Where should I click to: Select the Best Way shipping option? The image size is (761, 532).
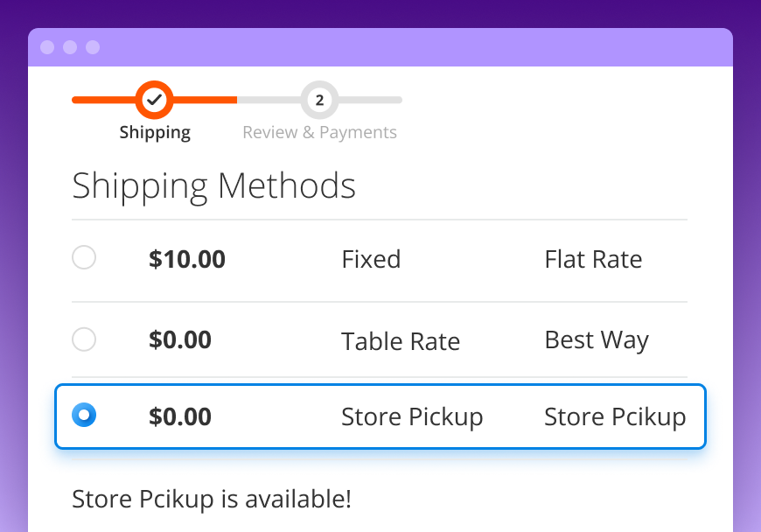(x=84, y=339)
